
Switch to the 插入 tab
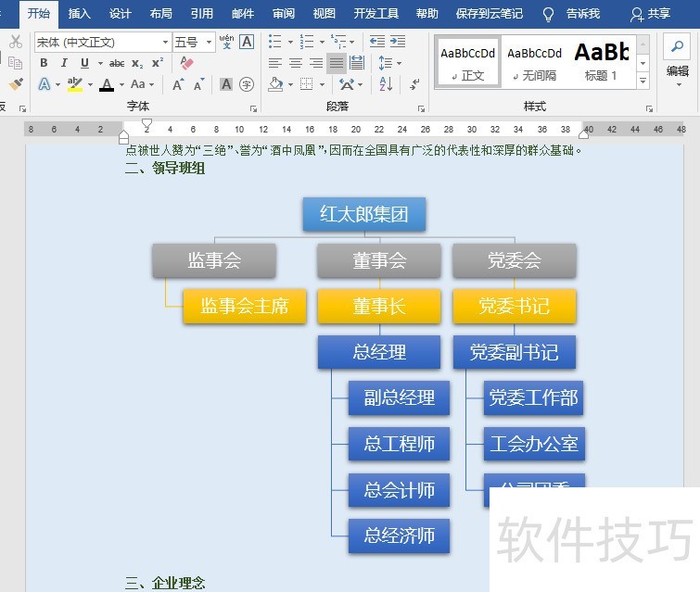tap(80, 14)
